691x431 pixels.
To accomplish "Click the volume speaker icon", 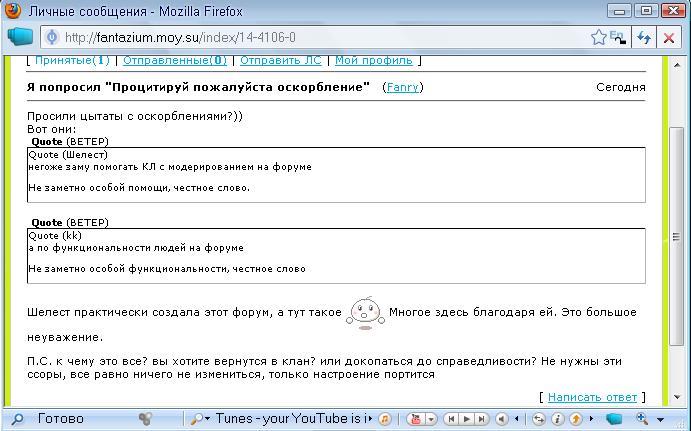I will (x=502, y=419).
